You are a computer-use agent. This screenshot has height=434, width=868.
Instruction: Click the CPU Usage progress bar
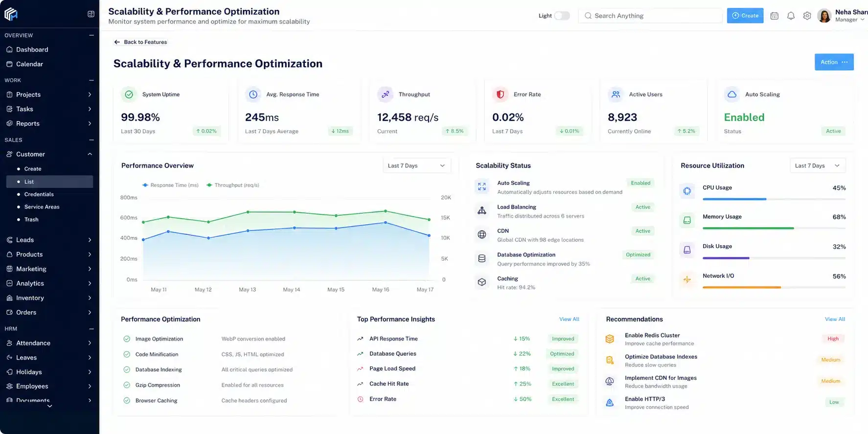click(x=774, y=199)
